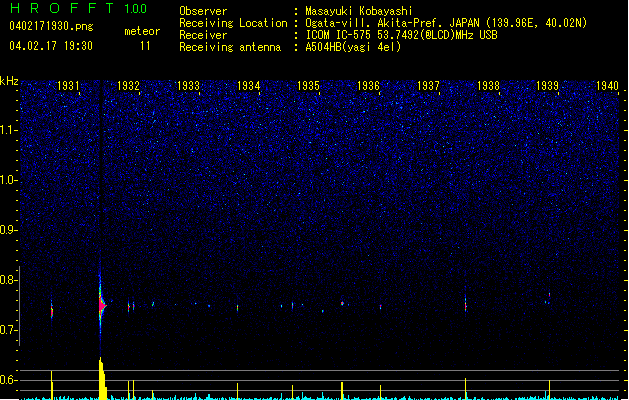Click the 1938 time axis label
This screenshot has height=400, width=629.
(488, 85)
